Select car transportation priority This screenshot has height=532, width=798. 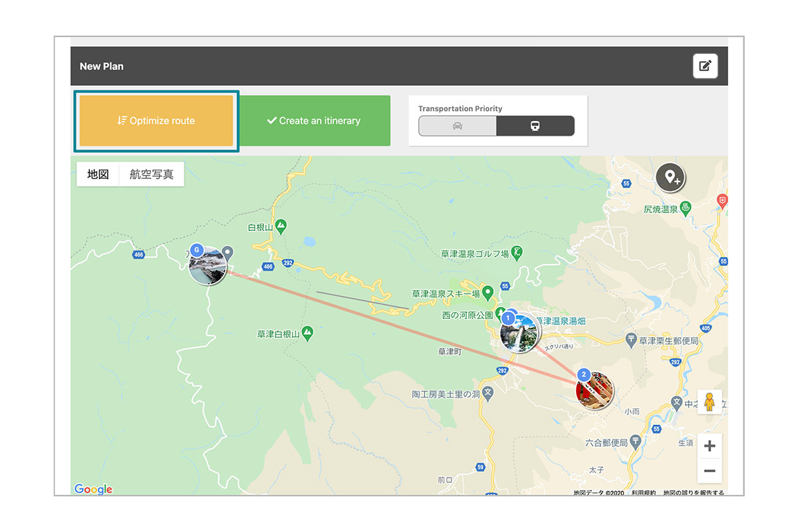(x=458, y=126)
